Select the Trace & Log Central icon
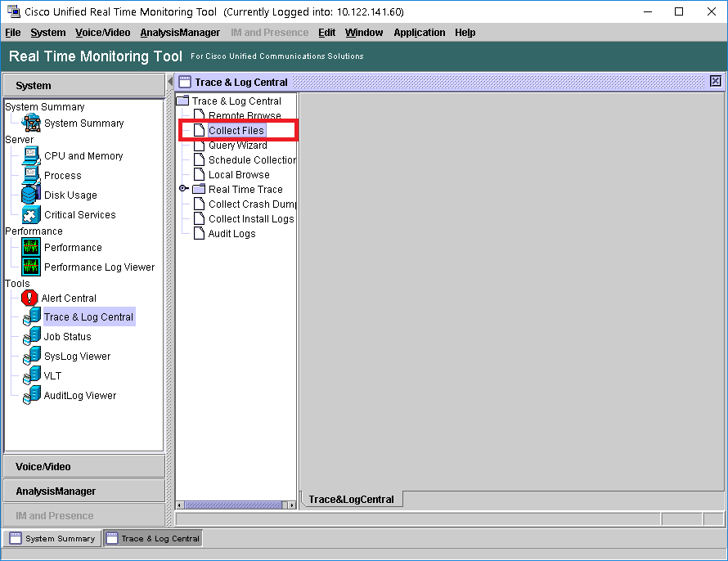Viewport: 728px width, 561px height. (88, 317)
